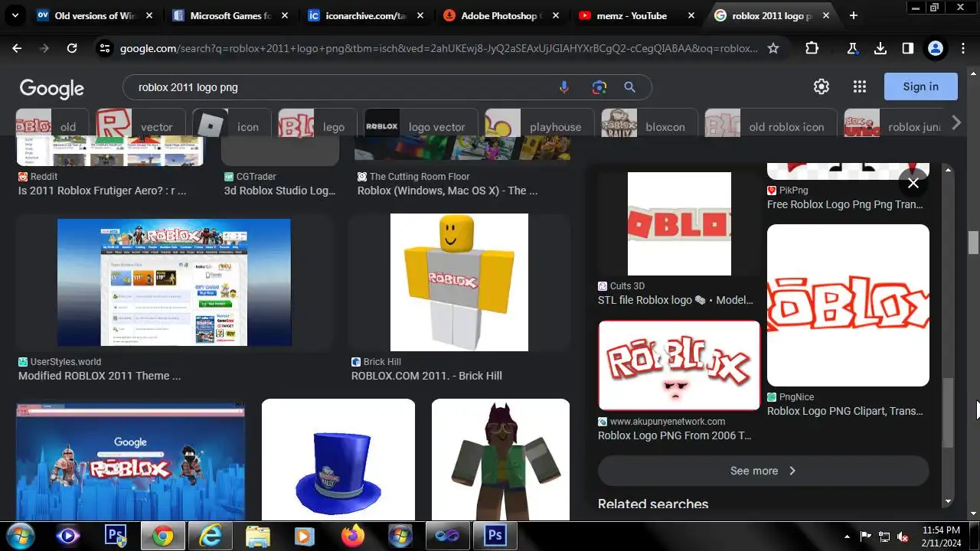Open a new browser tab

click(853, 15)
